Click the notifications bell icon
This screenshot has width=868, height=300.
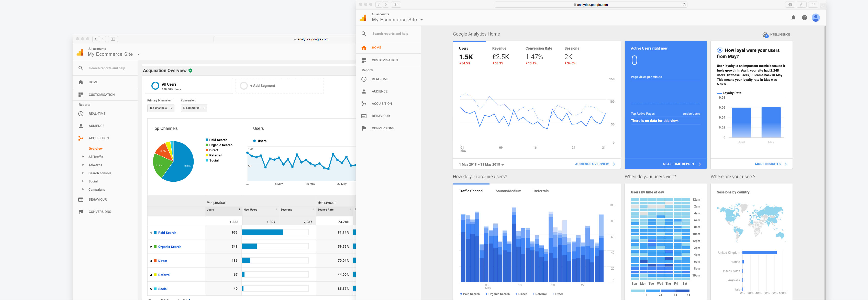tap(793, 18)
